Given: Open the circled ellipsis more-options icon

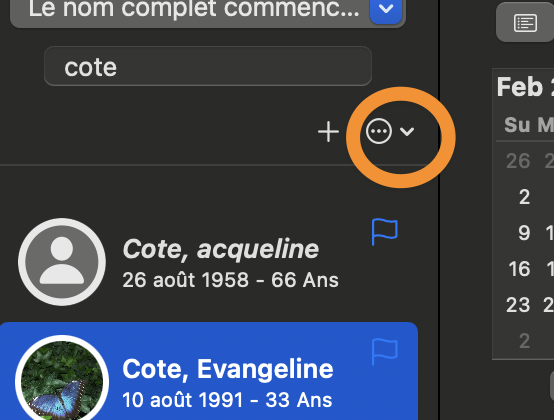Looking at the screenshot, I should point(379,131).
